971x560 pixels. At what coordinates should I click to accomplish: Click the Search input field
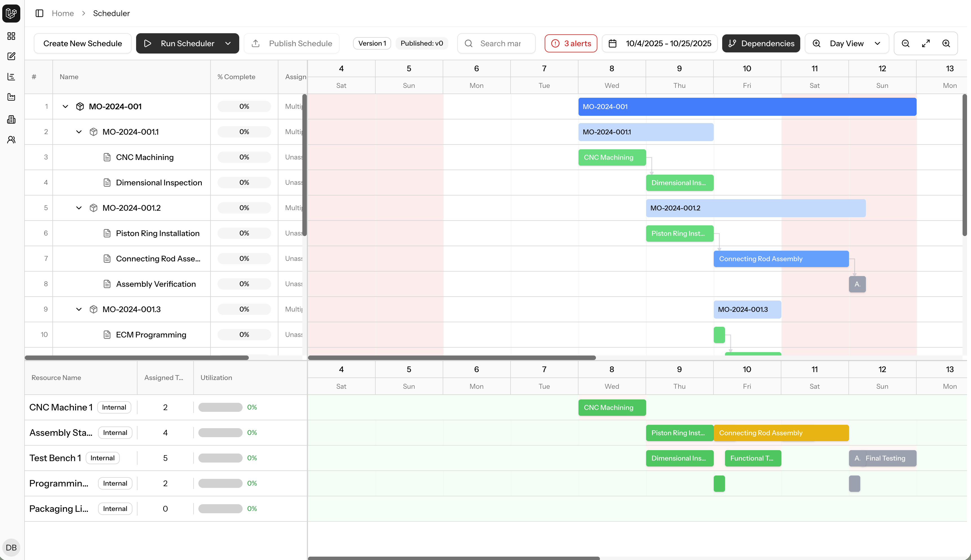pos(500,43)
